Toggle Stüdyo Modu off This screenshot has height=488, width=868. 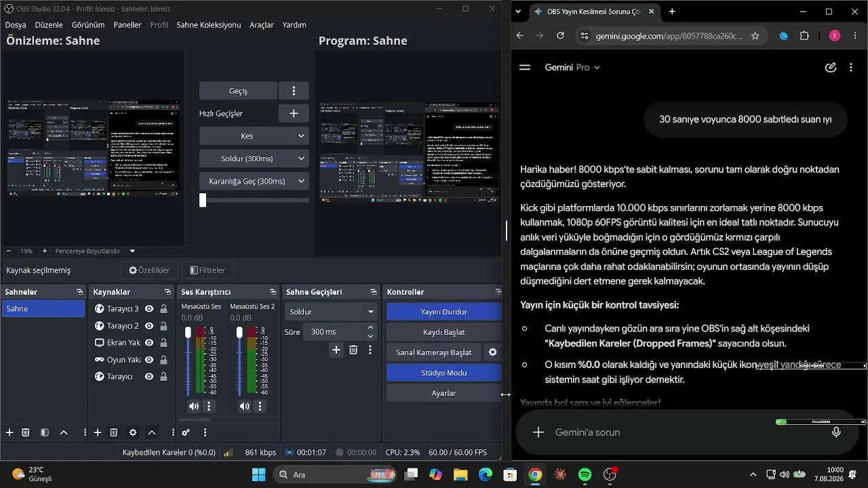[x=443, y=373]
